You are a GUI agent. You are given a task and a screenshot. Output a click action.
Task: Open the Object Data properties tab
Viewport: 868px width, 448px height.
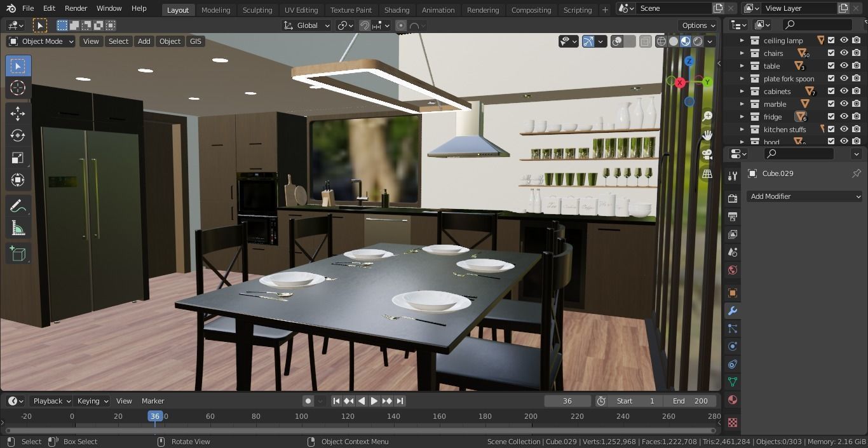(733, 382)
